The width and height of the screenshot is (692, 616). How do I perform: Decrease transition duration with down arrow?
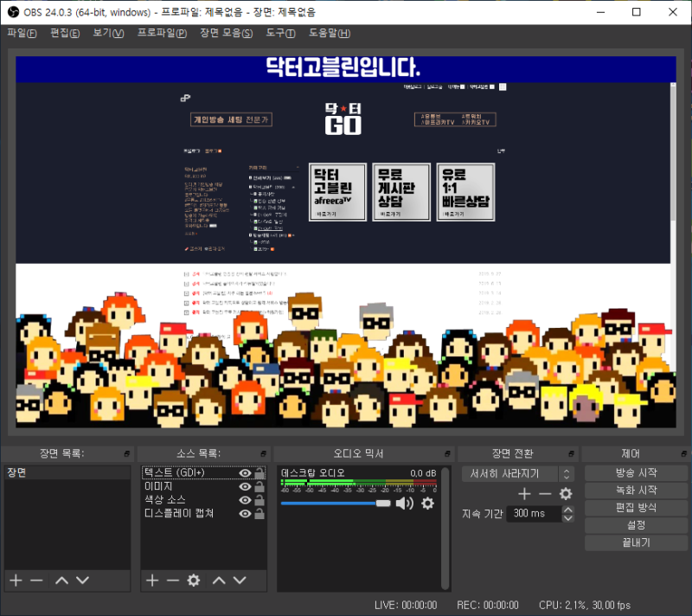tap(568, 518)
